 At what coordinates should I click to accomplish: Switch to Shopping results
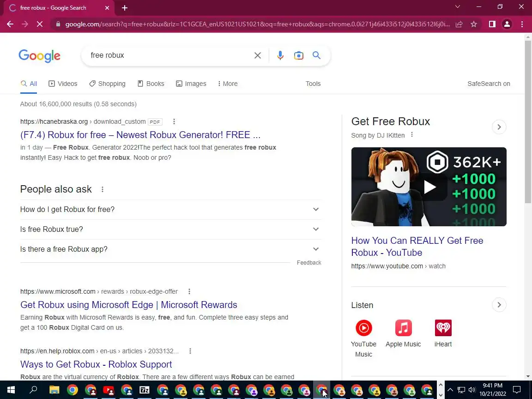point(107,84)
